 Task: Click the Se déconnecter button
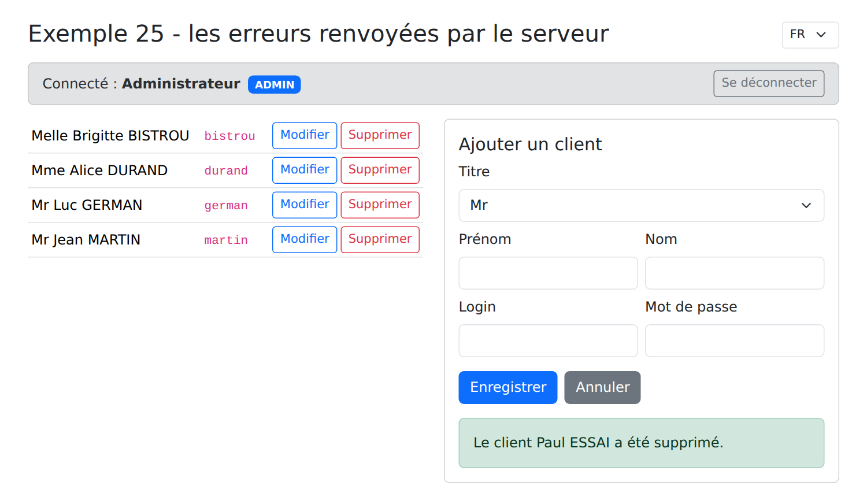pos(769,83)
